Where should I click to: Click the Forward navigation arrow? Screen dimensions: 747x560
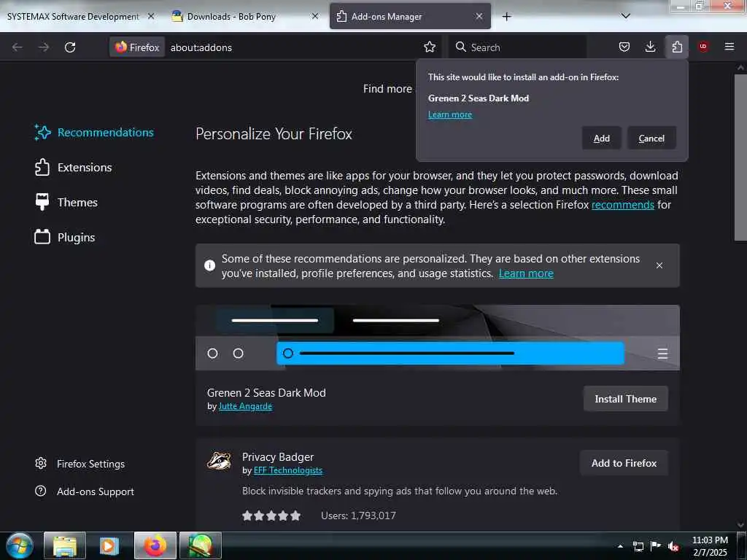[x=43, y=47]
